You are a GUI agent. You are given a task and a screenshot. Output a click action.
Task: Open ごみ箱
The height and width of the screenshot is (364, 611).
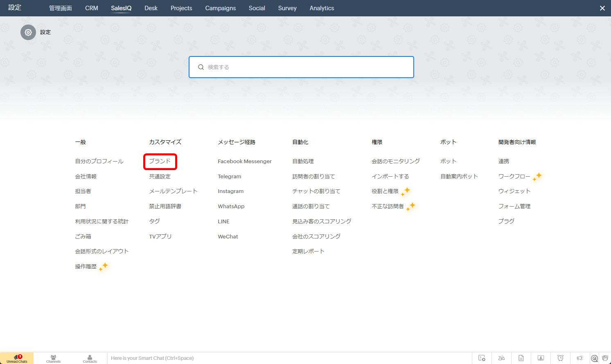[83, 236]
